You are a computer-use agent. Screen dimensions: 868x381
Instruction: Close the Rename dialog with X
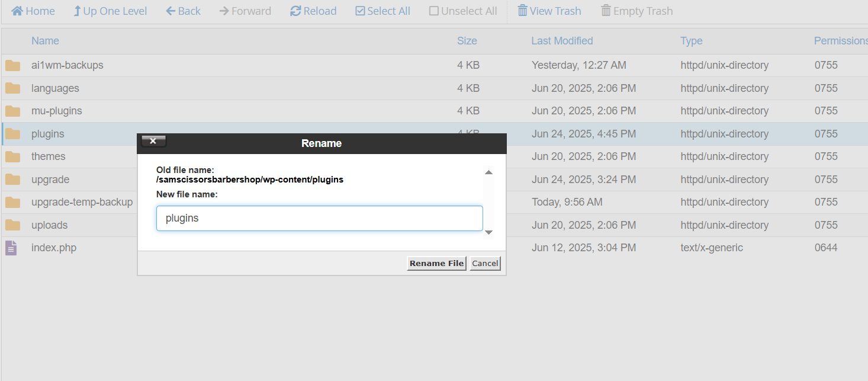153,141
